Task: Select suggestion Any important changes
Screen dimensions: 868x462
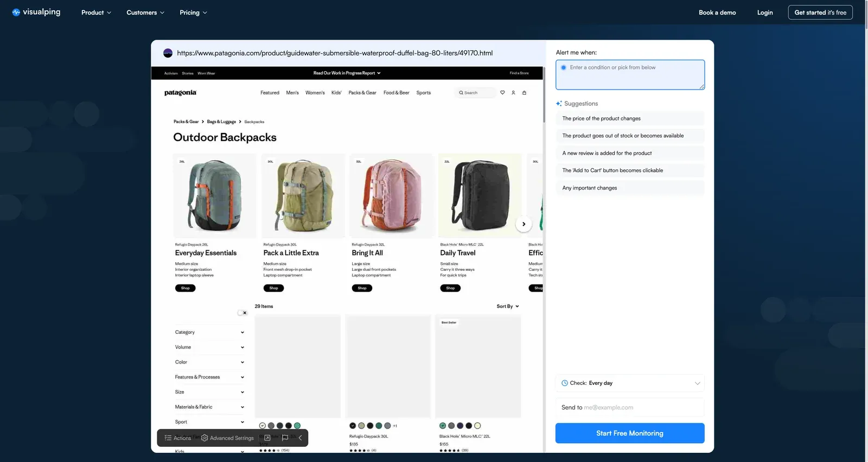Action: click(x=630, y=188)
